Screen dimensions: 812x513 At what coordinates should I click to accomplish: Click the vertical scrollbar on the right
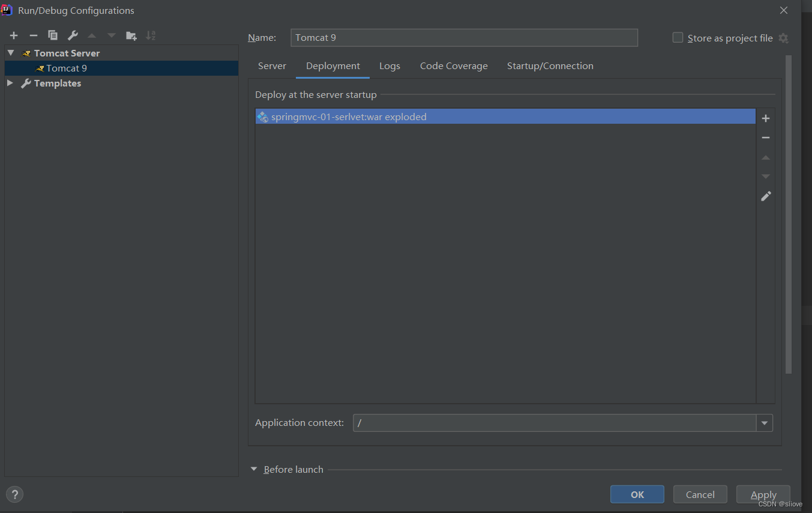(789, 214)
